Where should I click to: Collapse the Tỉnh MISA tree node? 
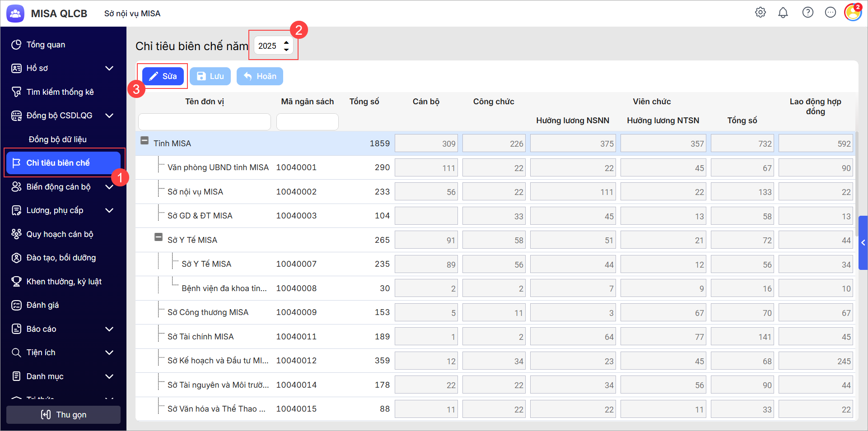[145, 141]
